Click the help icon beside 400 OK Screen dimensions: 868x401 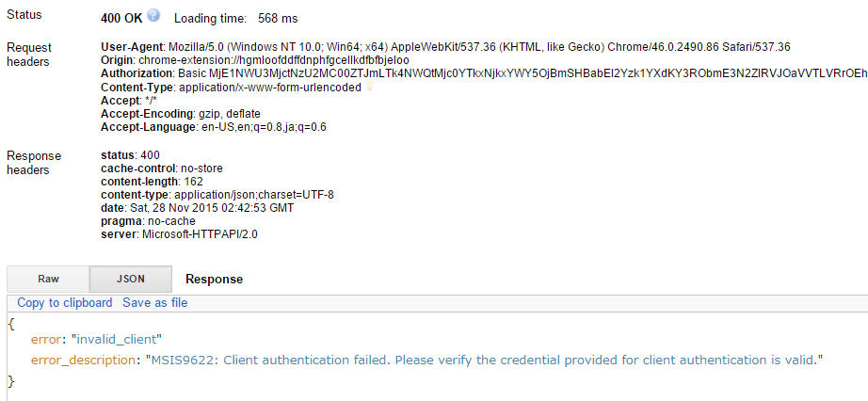click(x=153, y=15)
